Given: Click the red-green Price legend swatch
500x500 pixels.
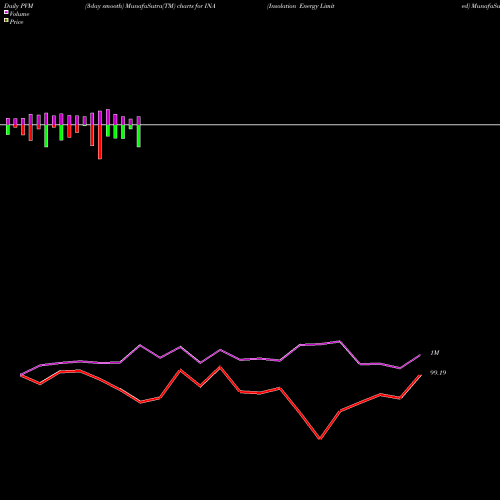Looking at the screenshot, I should point(6,20).
